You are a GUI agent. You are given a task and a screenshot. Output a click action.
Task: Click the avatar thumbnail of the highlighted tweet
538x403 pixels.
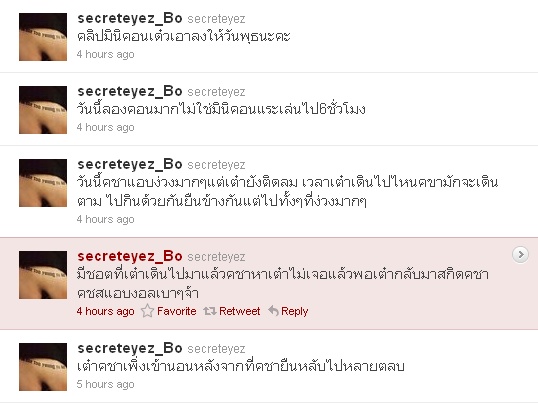tap(43, 275)
